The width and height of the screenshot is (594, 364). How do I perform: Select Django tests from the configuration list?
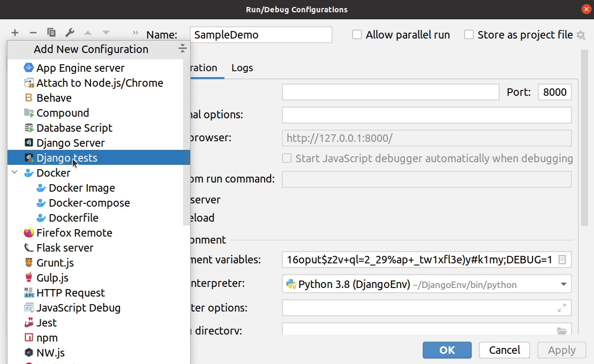pos(67,158)
